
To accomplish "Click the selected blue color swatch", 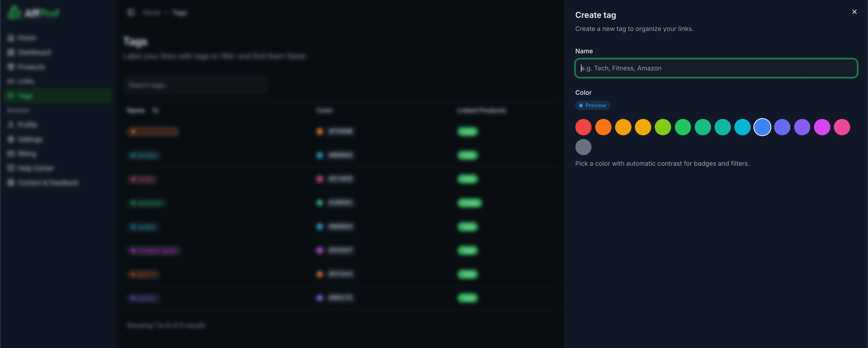I will pyautogui.click(x=762, y=127).
